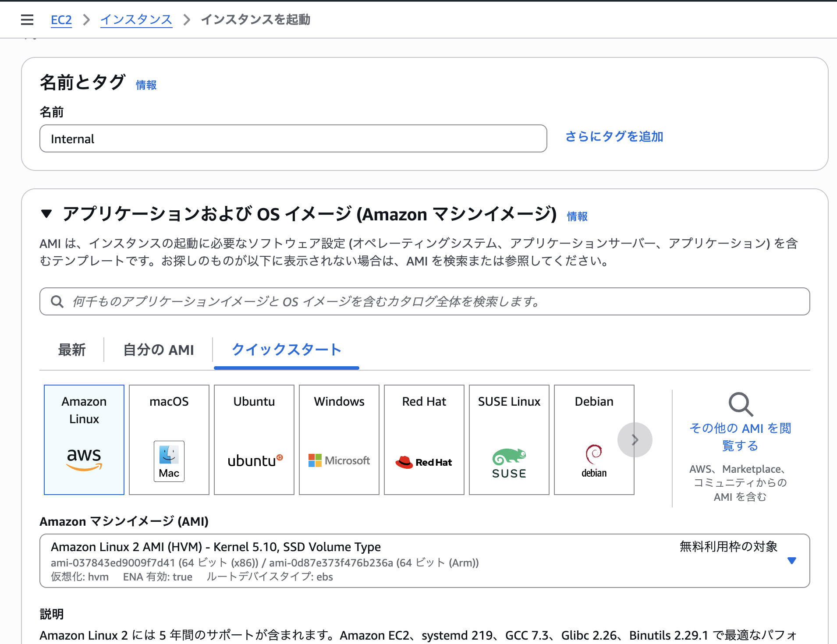837x644 pixels.
Task: Switch to the 最新 tab
Action: click(x=72, y=350)
